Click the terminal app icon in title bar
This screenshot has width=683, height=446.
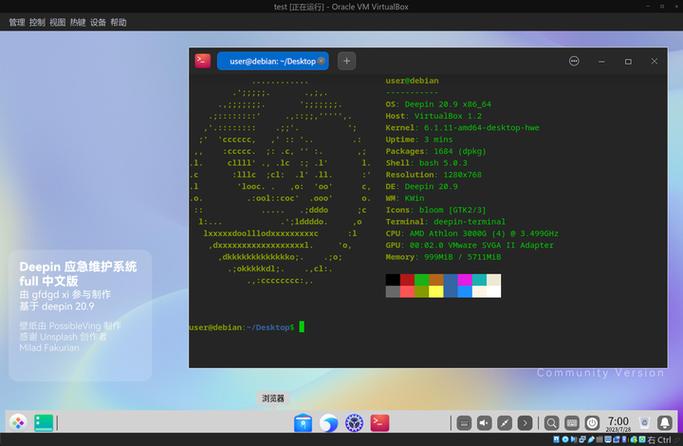click(x=203, y=61)
